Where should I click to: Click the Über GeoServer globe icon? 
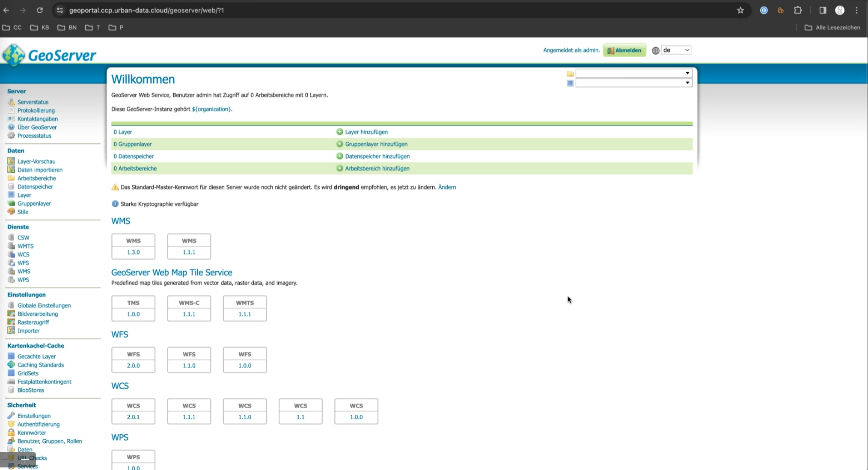click(x=11, y=127)
